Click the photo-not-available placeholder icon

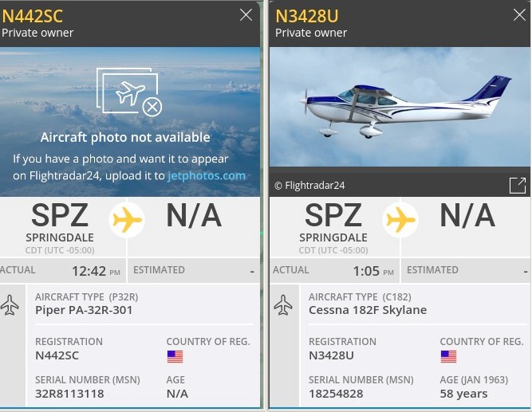point(128,92)
